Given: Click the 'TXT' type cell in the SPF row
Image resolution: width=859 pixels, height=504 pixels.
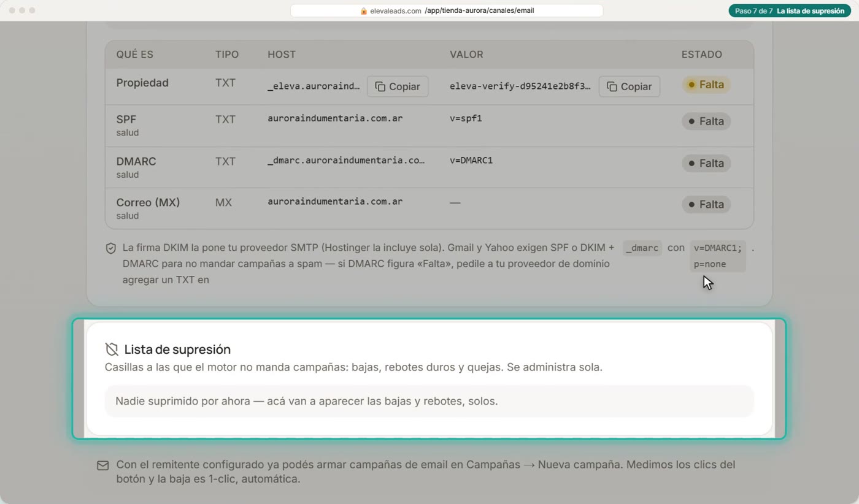Looking at the screenshot, I should [x=225, y=119].
